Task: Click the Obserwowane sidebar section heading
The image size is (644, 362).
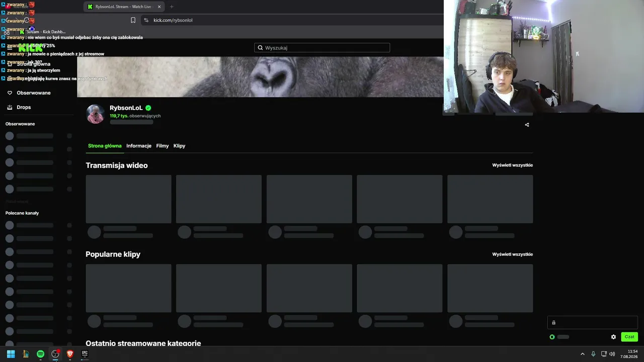Action: pyautogui.click(x=20, y=124)
